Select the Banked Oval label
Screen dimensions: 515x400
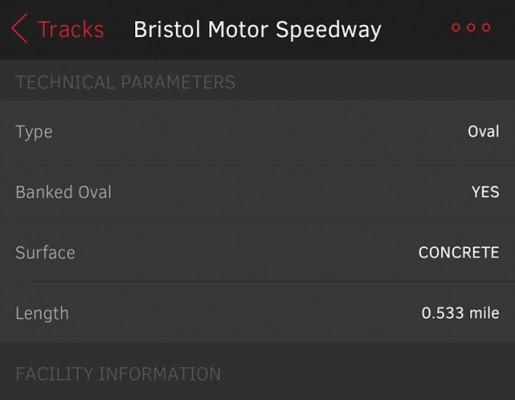[64, 192]
